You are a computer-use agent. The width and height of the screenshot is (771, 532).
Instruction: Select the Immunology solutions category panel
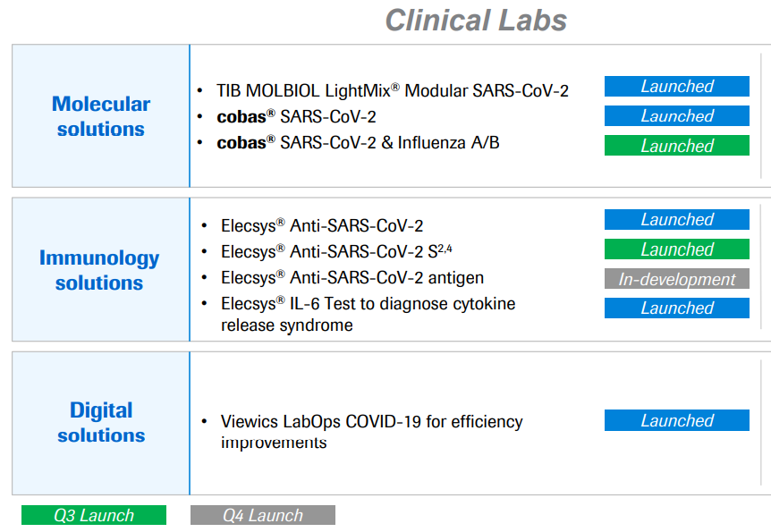(99, 270)
